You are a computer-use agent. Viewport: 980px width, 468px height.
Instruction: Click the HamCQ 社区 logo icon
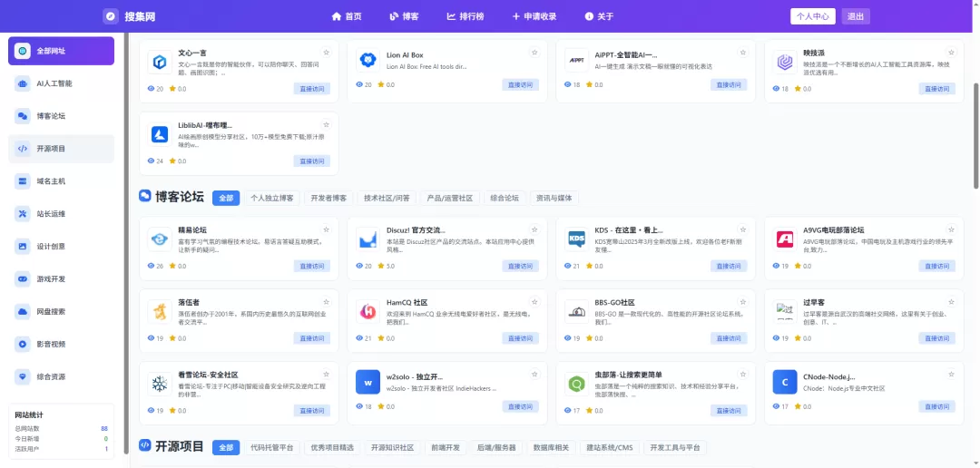(x=367, y=311)
